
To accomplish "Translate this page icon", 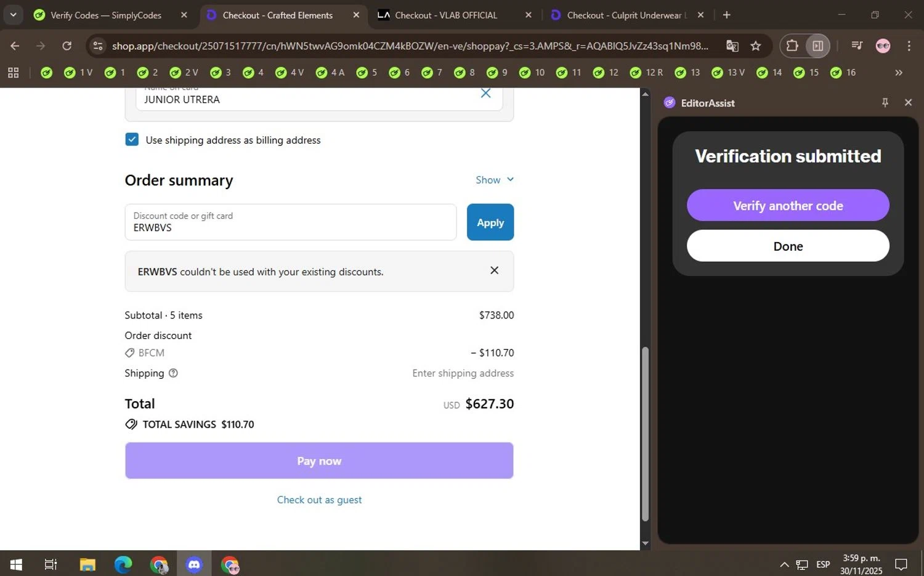I will [x=732, y=46].
